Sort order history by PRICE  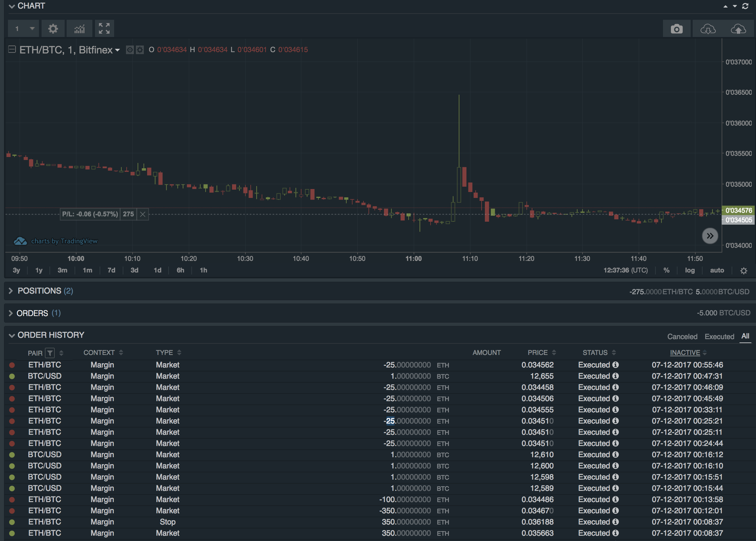(554, 353)
